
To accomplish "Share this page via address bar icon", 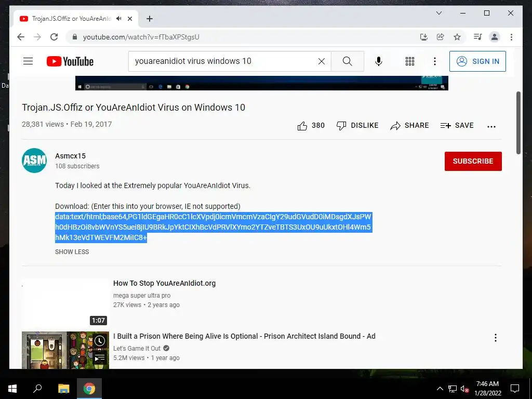I will pyautogui.click(x=441, y=37).
